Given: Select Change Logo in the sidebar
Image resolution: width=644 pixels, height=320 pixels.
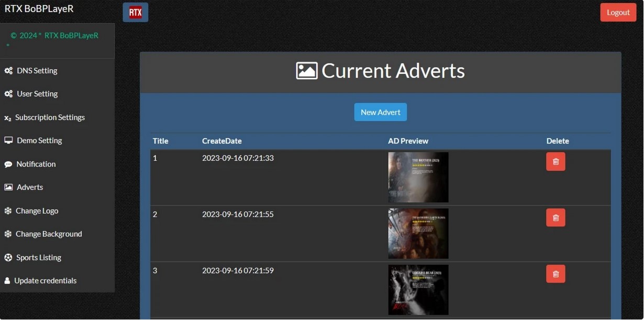Looking at the screenshot, I should (x=37, y=211).
